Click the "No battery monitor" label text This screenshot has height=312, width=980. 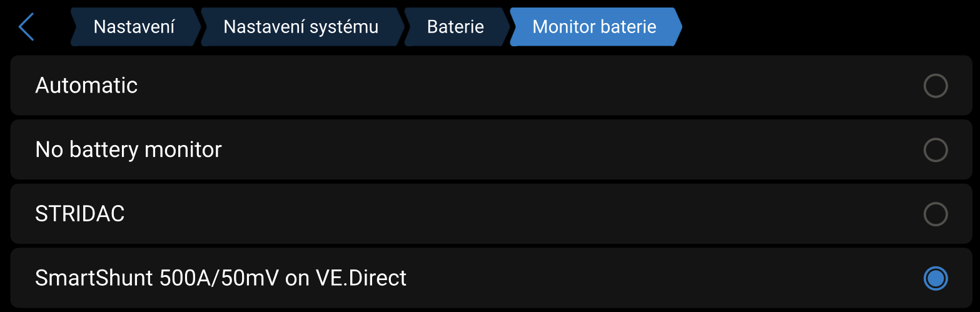click(x=128, y=150)
